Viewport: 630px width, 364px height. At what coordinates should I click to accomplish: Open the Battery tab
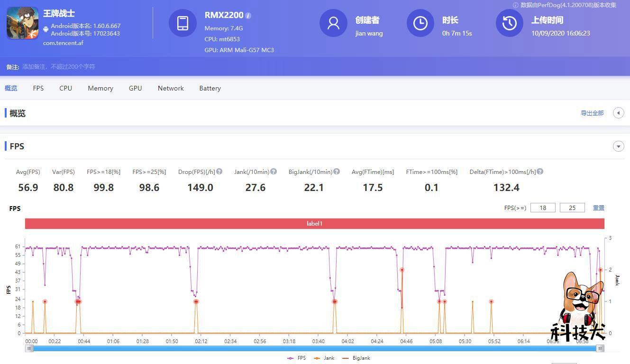[210, 88]
